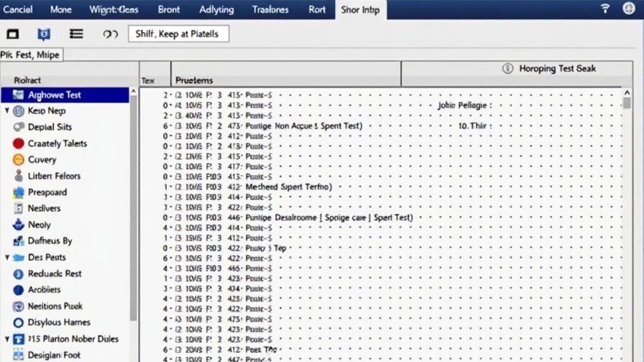Click the blue badge icon in the toolbar
This screenshot has height=362, width=644.
pyautogui.click(x=44, y=34)
